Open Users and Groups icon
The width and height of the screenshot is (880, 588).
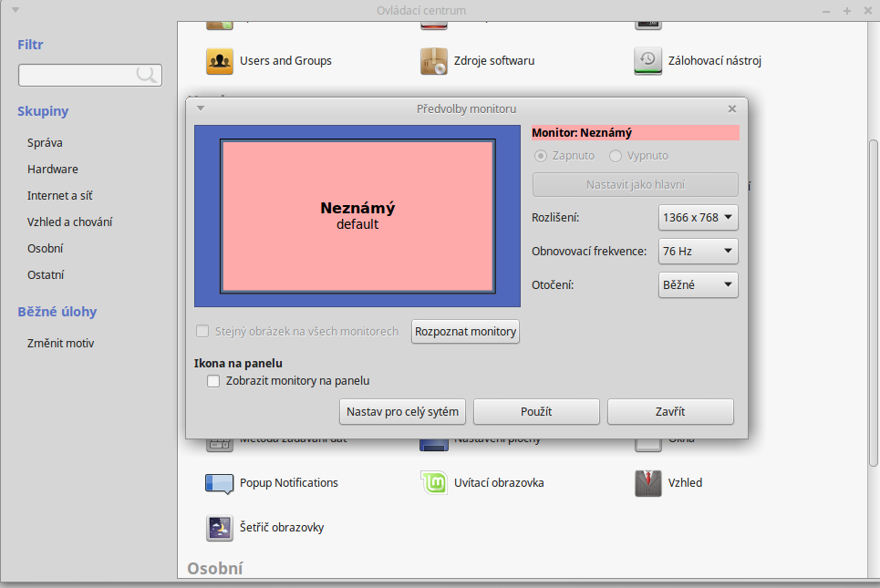pyautogui.click(x=220, y=61)
